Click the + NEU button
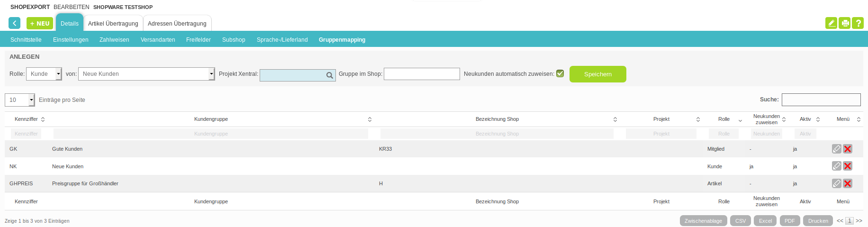 pos(40,23)
